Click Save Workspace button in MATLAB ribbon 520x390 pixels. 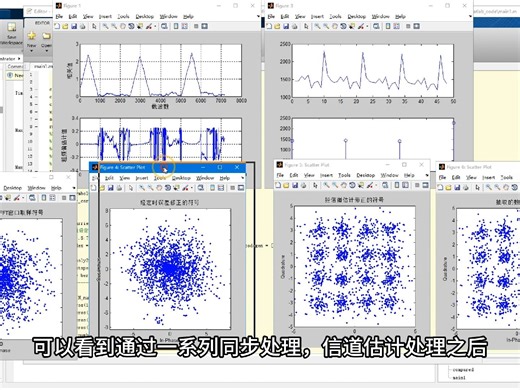click(11, 34)
